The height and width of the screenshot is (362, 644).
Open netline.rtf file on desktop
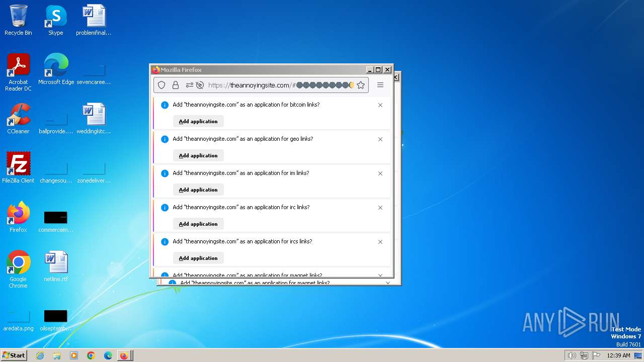tap(56, 266)
